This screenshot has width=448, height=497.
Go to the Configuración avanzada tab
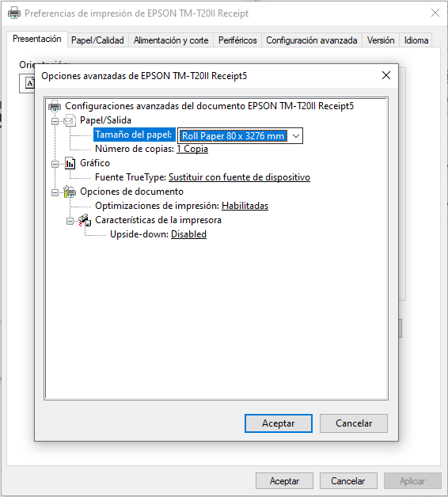(x=312, y=40)
